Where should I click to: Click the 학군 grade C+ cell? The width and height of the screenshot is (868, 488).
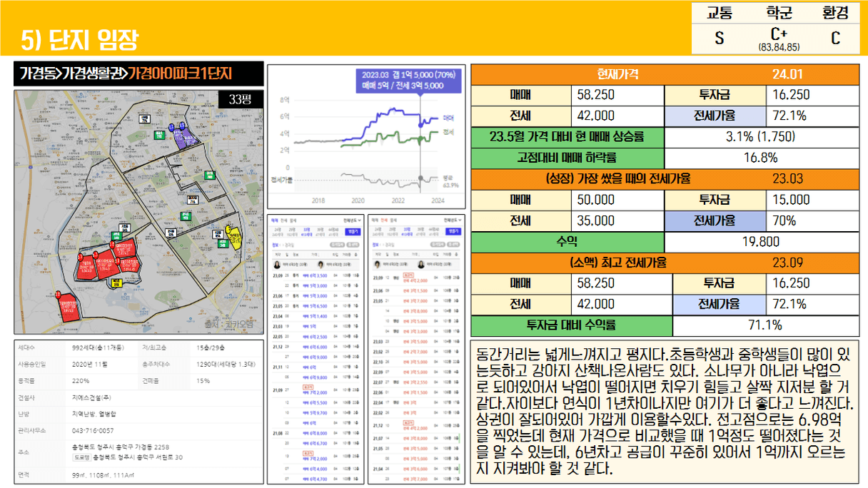click(x=779, y=39)
